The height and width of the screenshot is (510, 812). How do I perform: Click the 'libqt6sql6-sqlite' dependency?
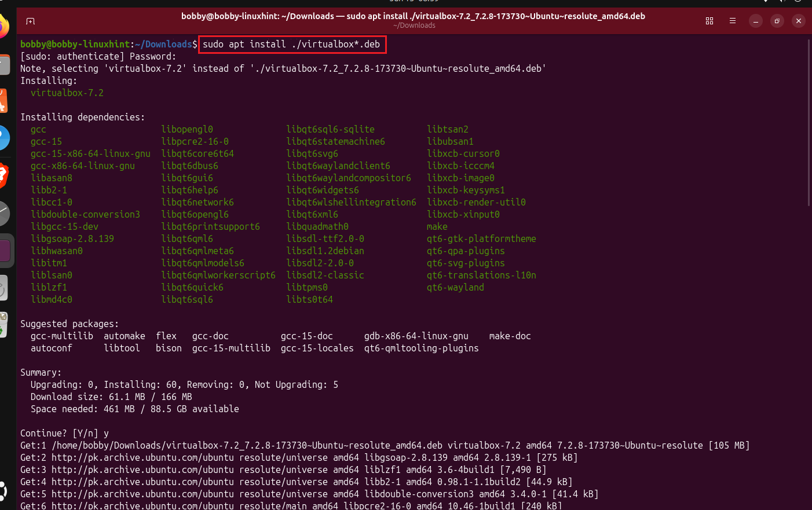(330, 129)
